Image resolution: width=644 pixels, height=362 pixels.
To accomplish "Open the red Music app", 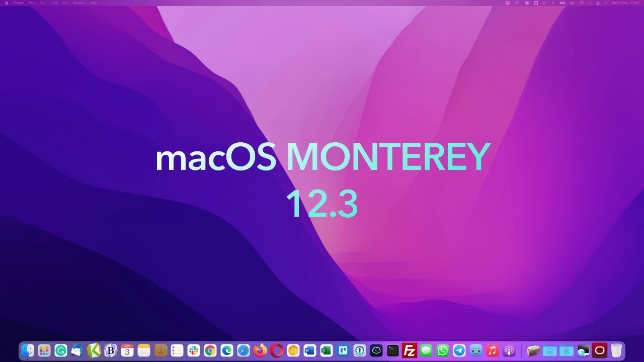I will 493,350.
